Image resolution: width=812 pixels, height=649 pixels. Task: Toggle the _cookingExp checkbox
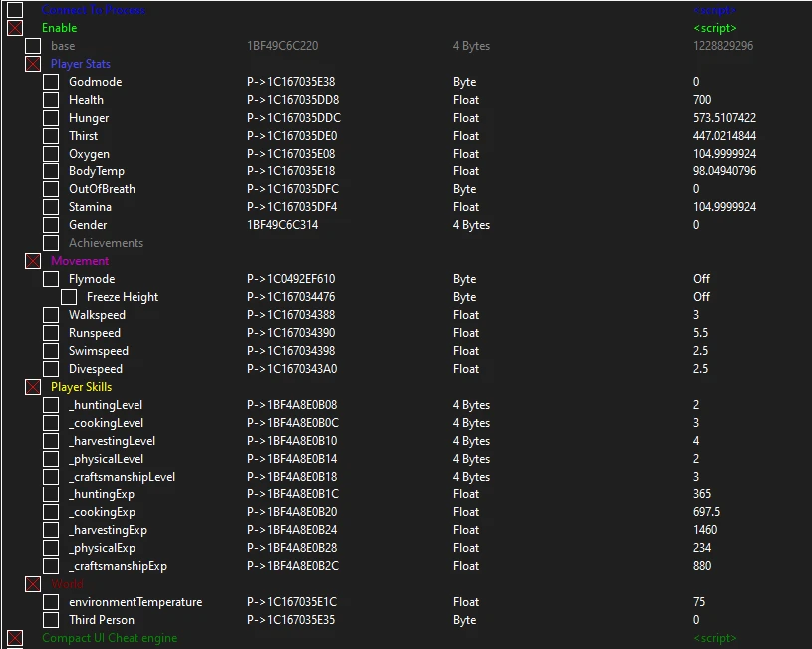51,512
